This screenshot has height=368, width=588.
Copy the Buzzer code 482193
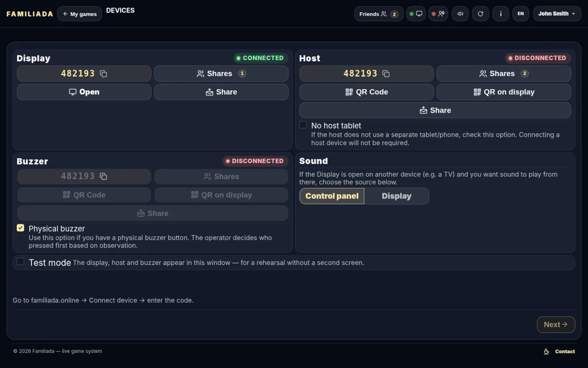pos(103,176)
